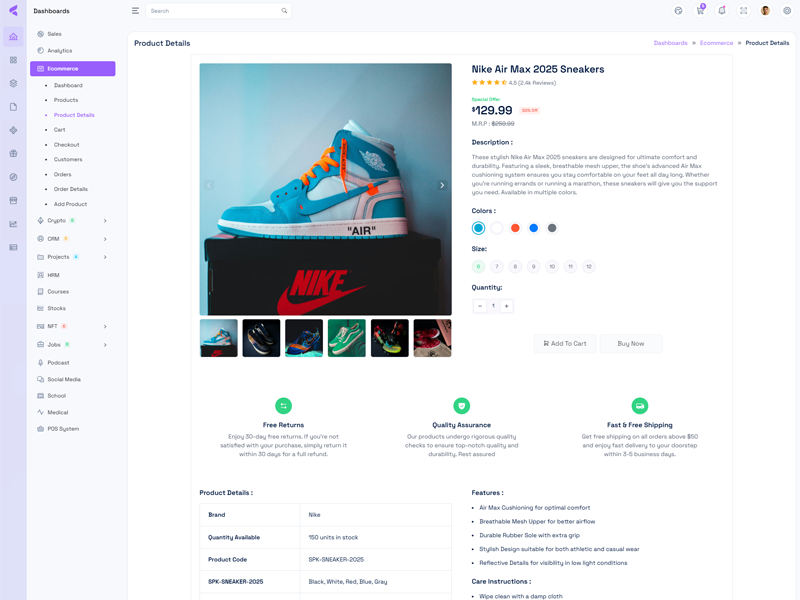This screenshot has width=800, height=600.
Task: Expand the Crypto menu chevron
Action: pyautogui.click(x=105, y=221)
